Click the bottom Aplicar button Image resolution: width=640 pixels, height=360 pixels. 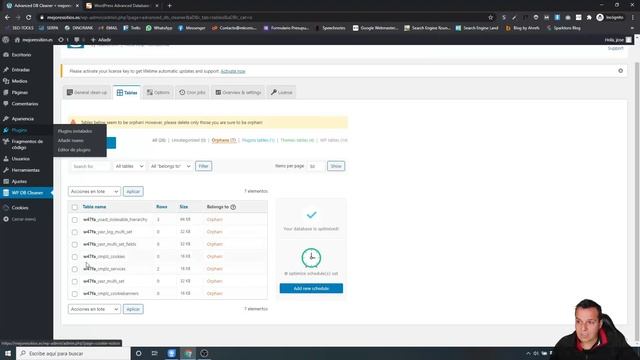[x=133, y=309]
